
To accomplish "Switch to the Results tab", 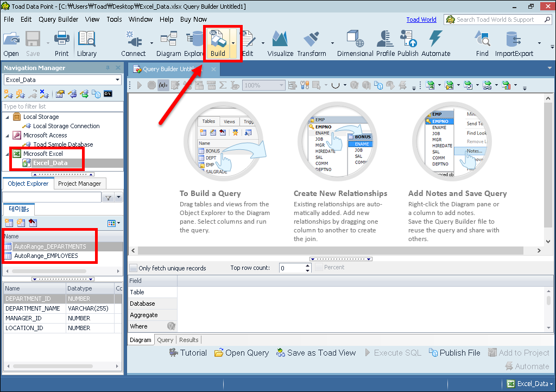I will point(189,340).
